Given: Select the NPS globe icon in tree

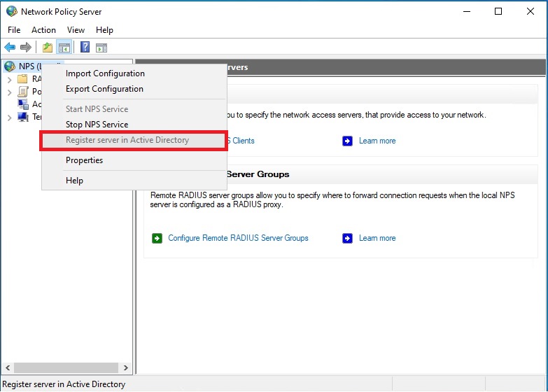Looking at the screenshot, I should [x=9, y=66].
